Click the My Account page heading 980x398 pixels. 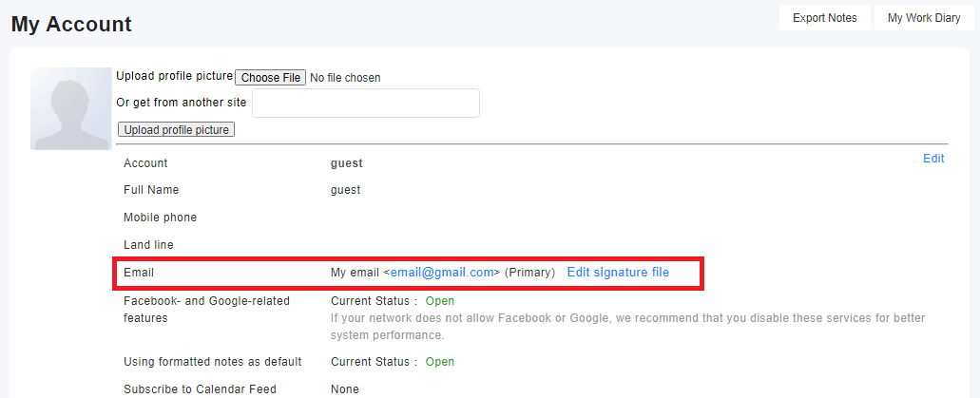[x=71, y=25]
